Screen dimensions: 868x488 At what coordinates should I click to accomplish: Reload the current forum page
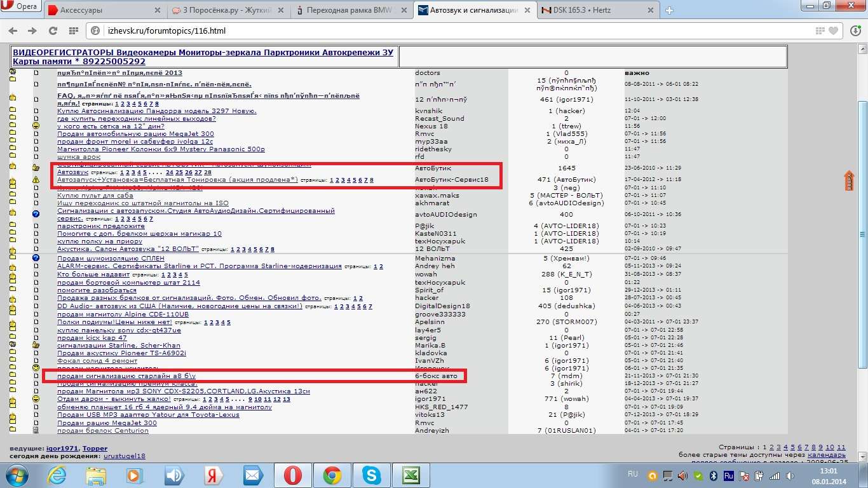[x=52, y=30]
